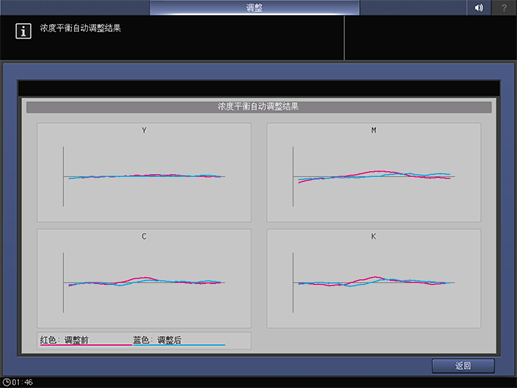This screenshot has height=388, width=517.
Task: Click the speaker sound icon
Action: [479, 7]
